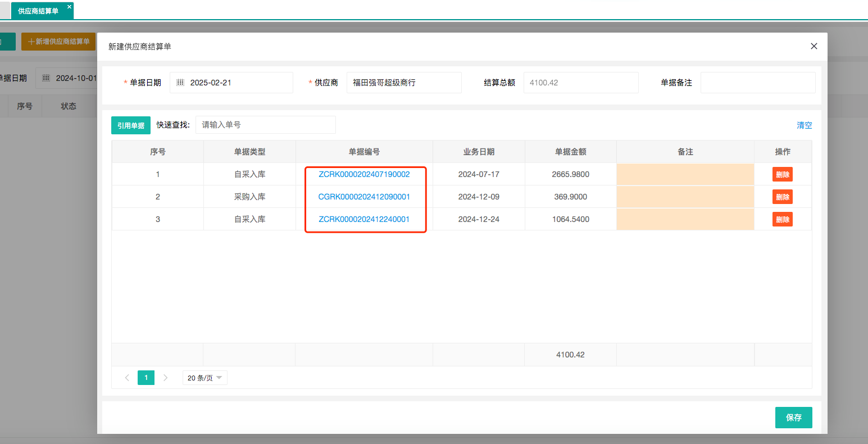The image size is (868, 444).
Task: Open document CGRK0000202412090001 link
Action: [364, 197]
